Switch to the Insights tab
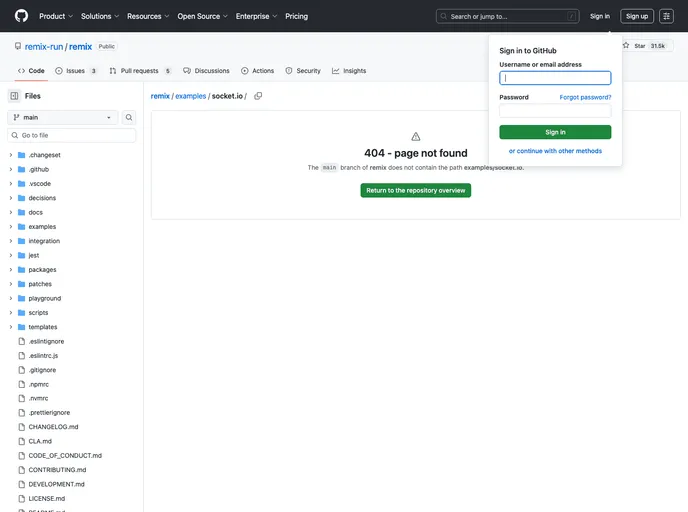Viewport: 688px width, 512px height. coord(349,71)
